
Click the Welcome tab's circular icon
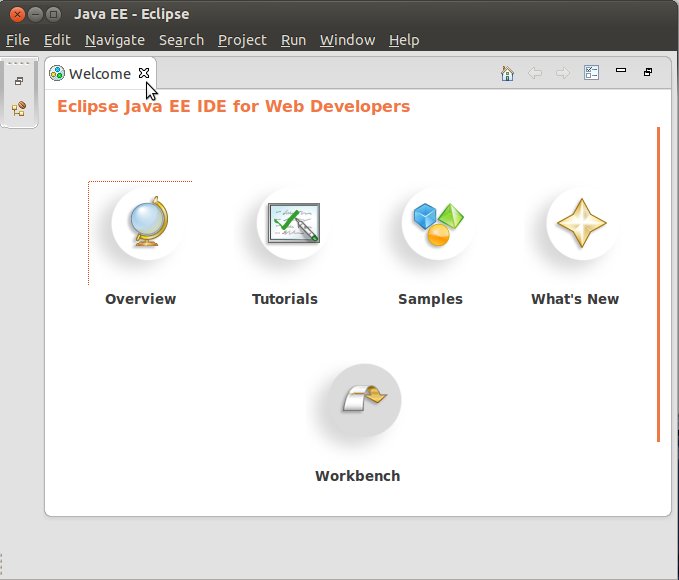point(57,73)
